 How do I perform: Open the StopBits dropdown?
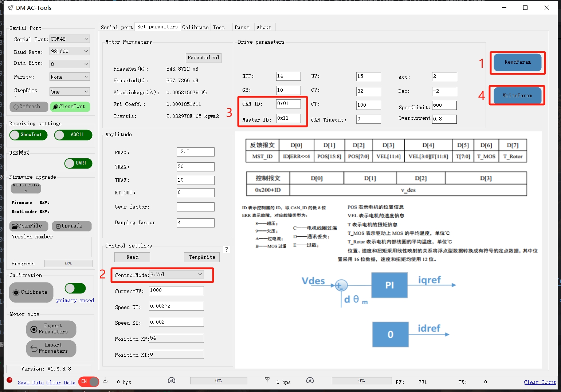70,92
